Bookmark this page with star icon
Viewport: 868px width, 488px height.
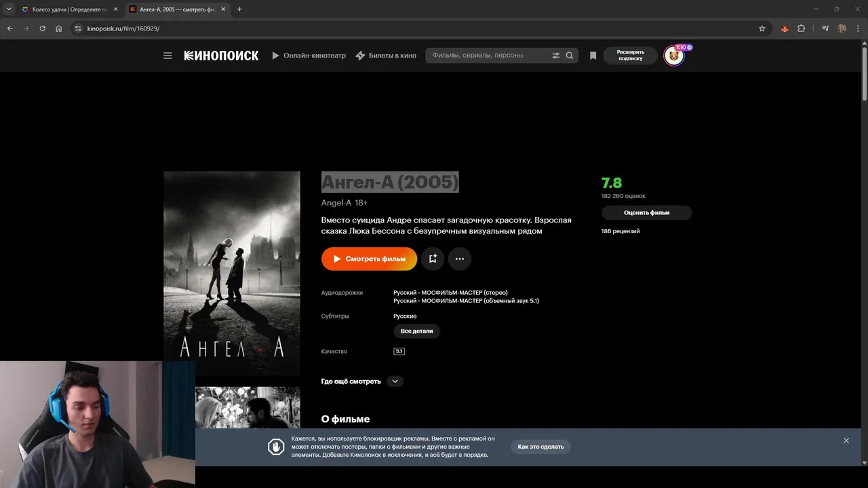pos(762,28)
